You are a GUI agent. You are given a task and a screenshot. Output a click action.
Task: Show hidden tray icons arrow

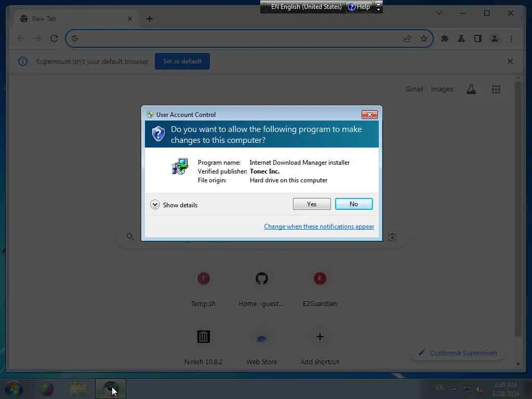454,389
